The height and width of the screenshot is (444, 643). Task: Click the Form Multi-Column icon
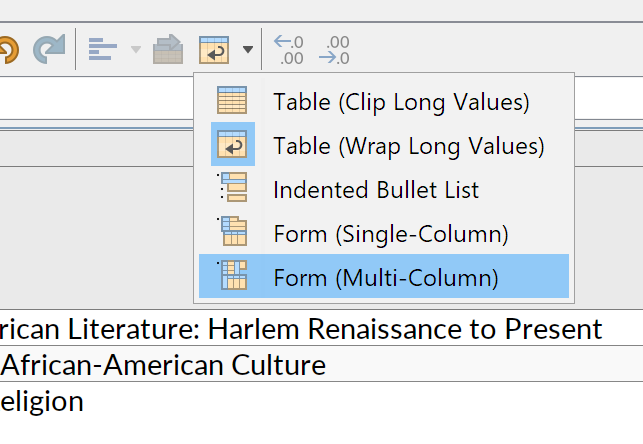(232, 276)
